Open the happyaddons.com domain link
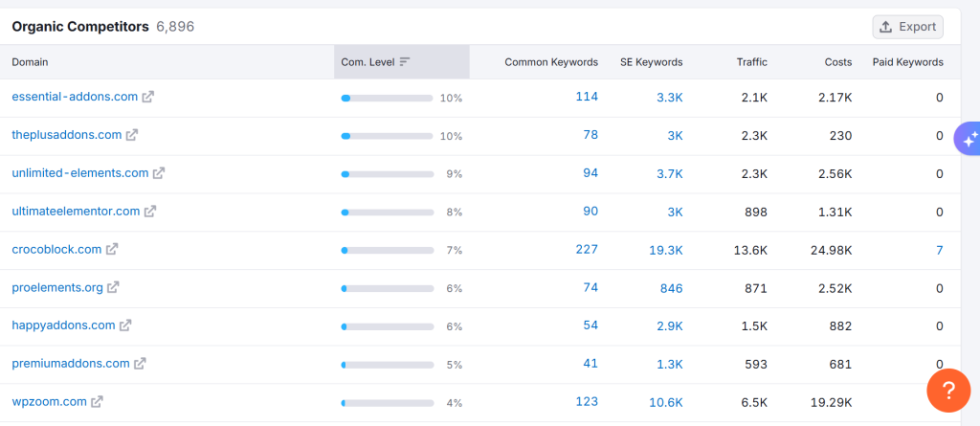Image resolution: width=980 pixels, height=426 pixels. coord(63,325)
